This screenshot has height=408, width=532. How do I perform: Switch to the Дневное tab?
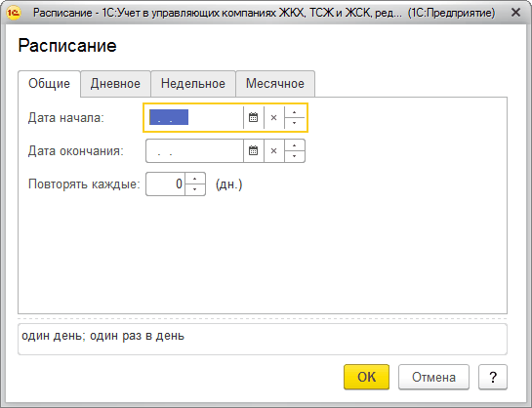pyautogui.click(x=115, y=84)
